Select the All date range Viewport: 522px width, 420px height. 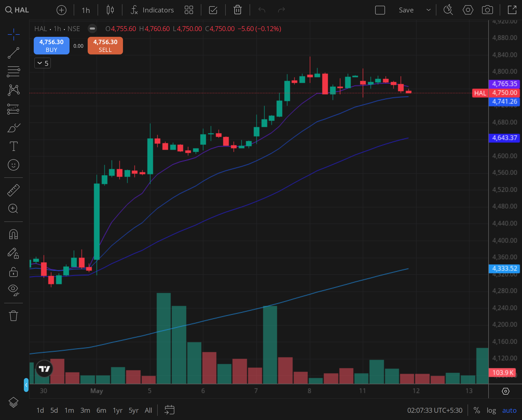tap(148, 410)
